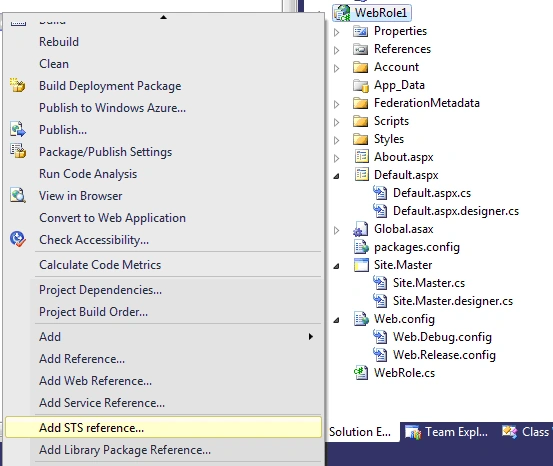Click the Package/Publish Settings icon
Image resolution: width=553 pixels, height=466 pixels.
point(18,151)
